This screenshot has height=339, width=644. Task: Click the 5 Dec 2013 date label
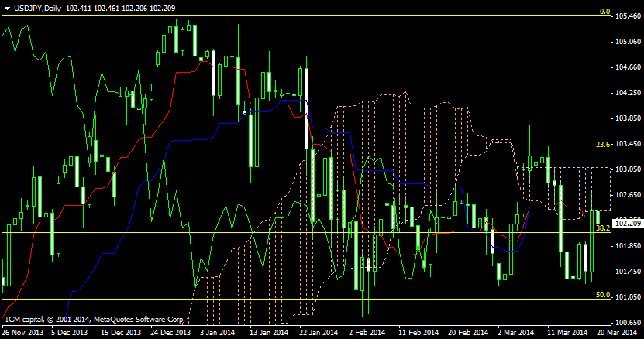click(70, 333)
